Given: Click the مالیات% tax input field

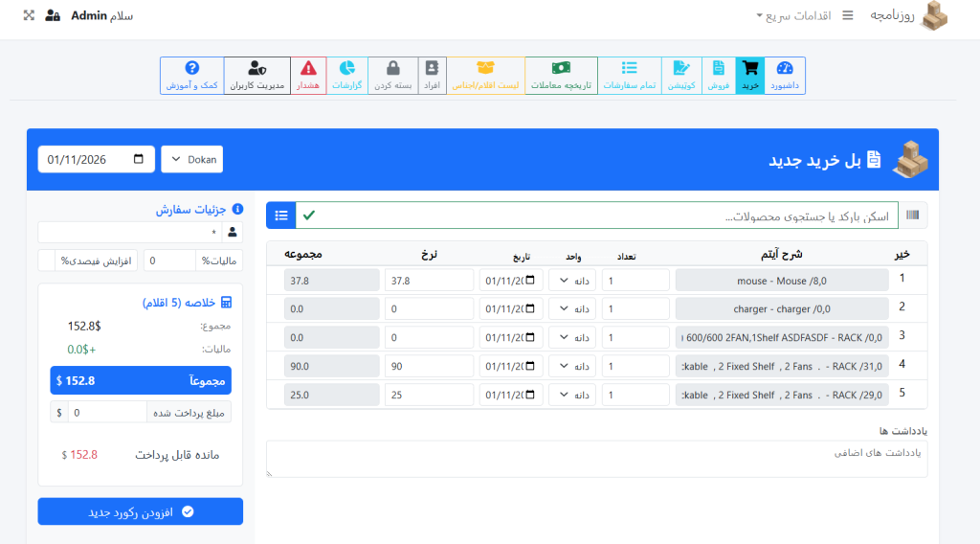Looking at the screenshot, I should (x=168, y=261).
